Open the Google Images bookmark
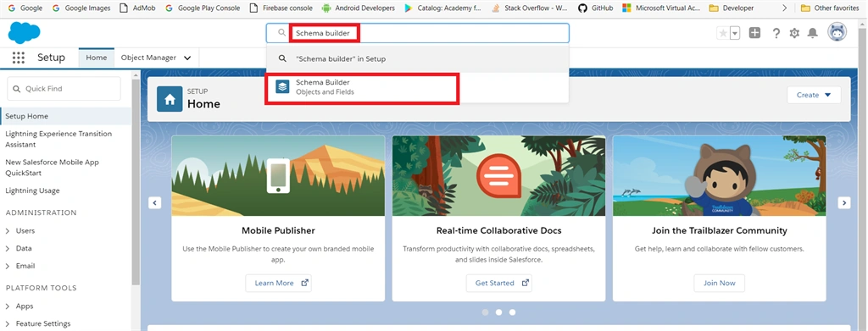The height and width of the screenshot is (331, 868). click(81, 8)
